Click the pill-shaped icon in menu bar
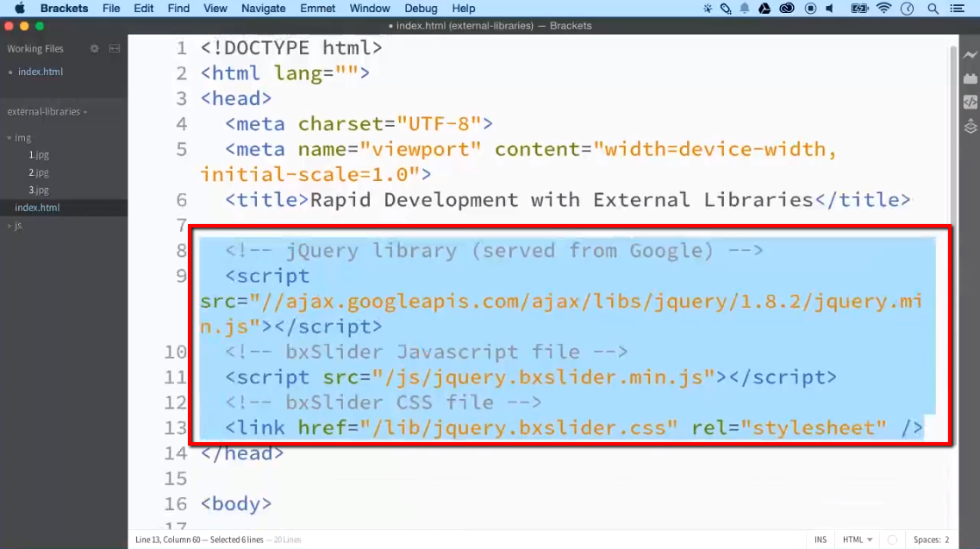 (726, 8)
